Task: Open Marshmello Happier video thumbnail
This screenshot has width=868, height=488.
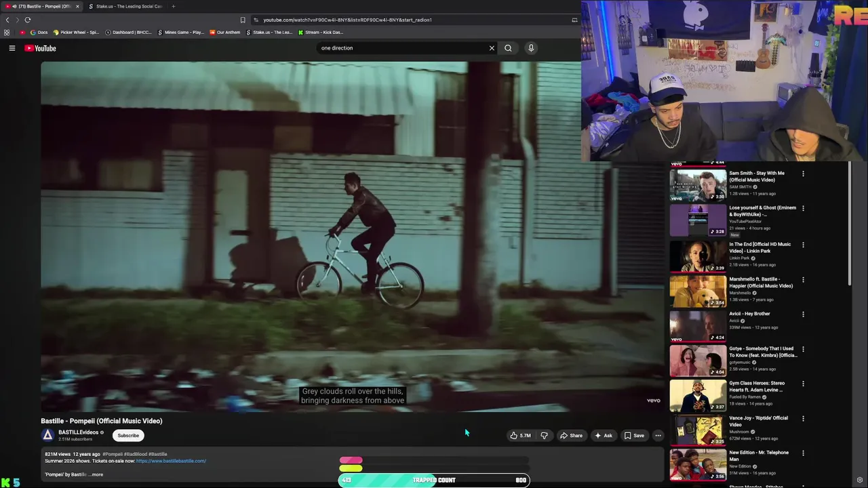Action: coord(698,291)
